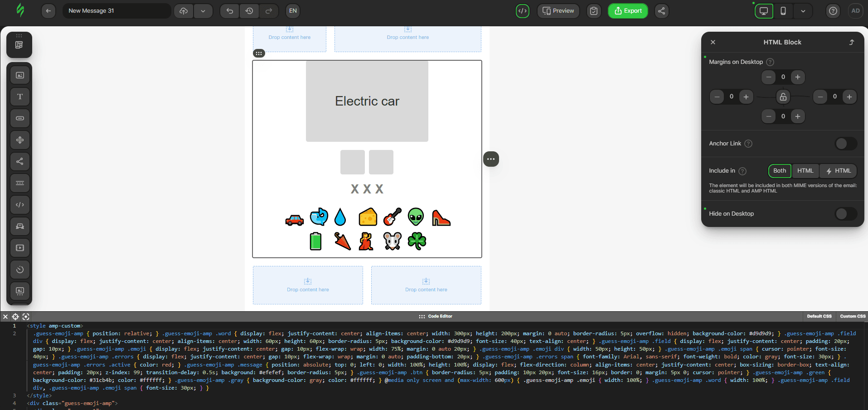
Task: Select the Text block icon in sidebar
Action: (20, 96)
